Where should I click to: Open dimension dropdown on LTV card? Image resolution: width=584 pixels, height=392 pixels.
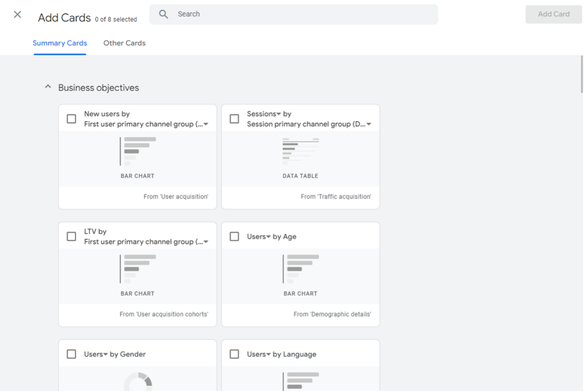coord(206,242)
